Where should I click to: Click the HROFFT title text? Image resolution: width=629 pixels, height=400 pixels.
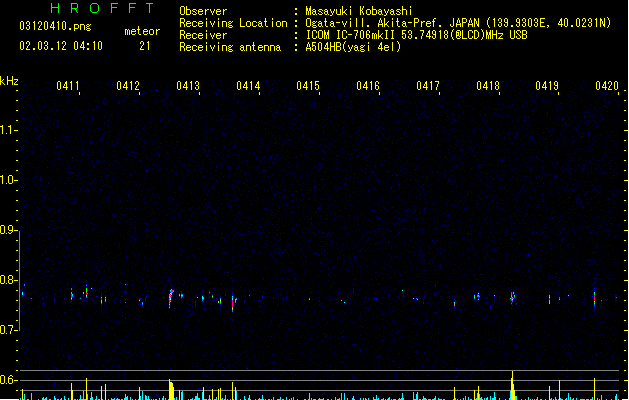(x=102, y=8)
